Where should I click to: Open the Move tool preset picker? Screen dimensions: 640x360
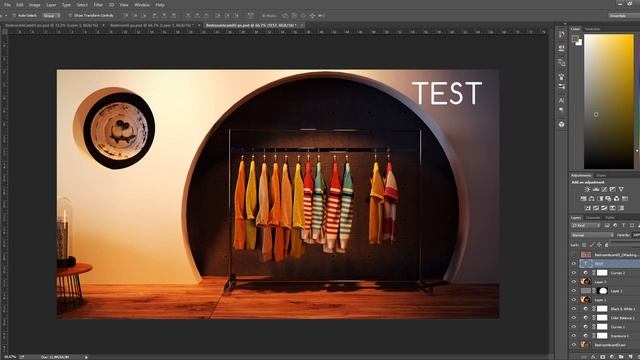point(6,15)
